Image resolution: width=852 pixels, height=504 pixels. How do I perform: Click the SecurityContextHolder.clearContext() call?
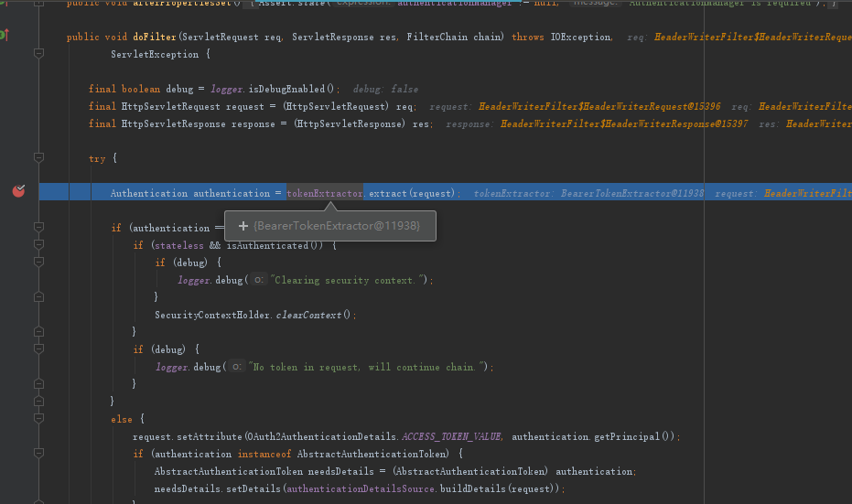coord(253,315)
